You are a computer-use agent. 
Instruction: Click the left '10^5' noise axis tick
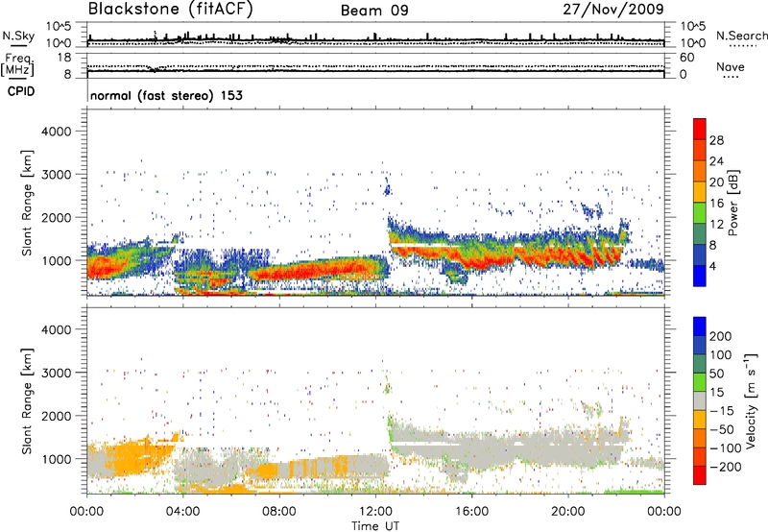pos(59,26)
